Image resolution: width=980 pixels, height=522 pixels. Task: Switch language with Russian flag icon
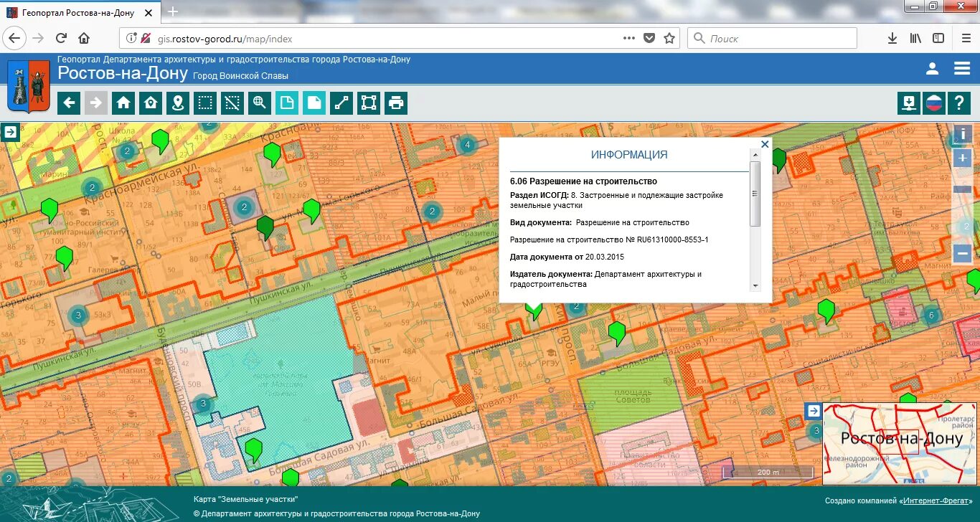[933, 103]
